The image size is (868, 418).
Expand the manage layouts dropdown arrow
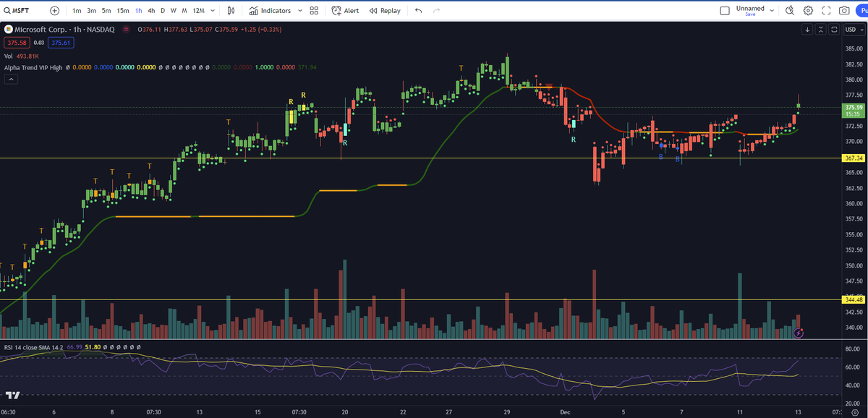pos(772,11)
